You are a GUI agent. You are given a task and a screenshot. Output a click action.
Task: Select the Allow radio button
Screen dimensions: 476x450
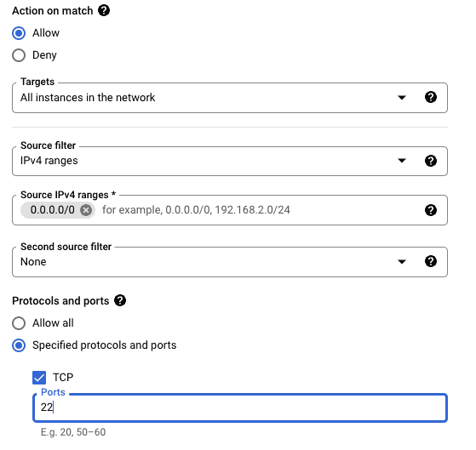tap(19, 33)
